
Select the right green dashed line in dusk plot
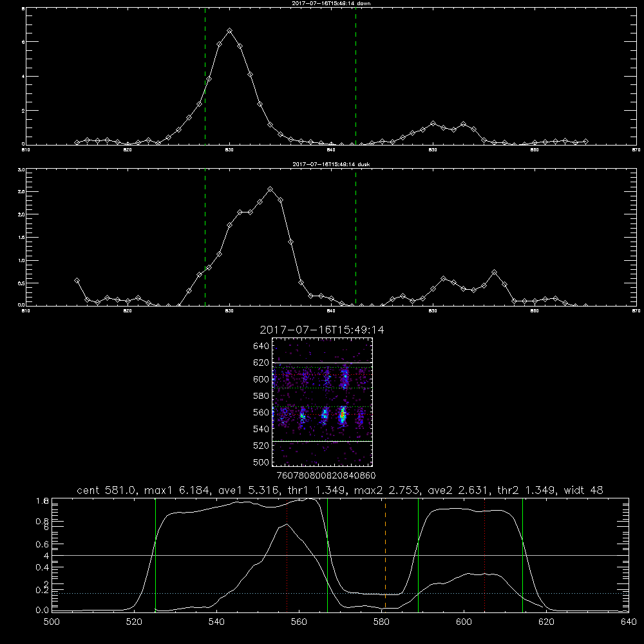pyautogui.click(x=355, y=238)
